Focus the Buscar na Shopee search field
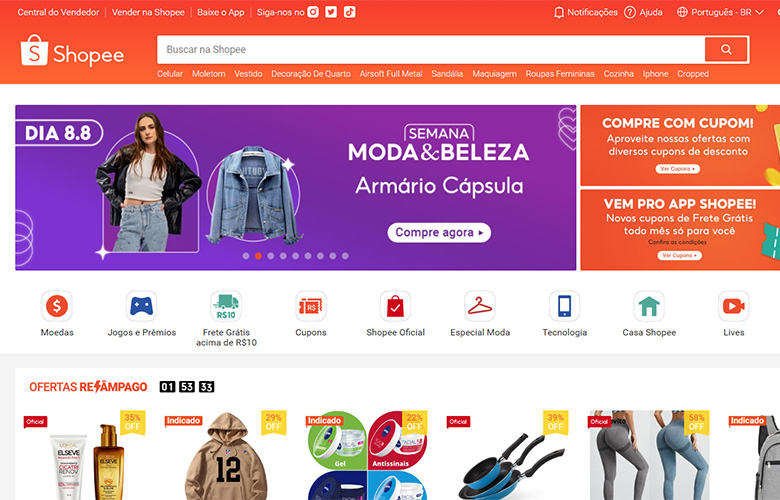Screen dimensions: 780x500 click(431, 49)
